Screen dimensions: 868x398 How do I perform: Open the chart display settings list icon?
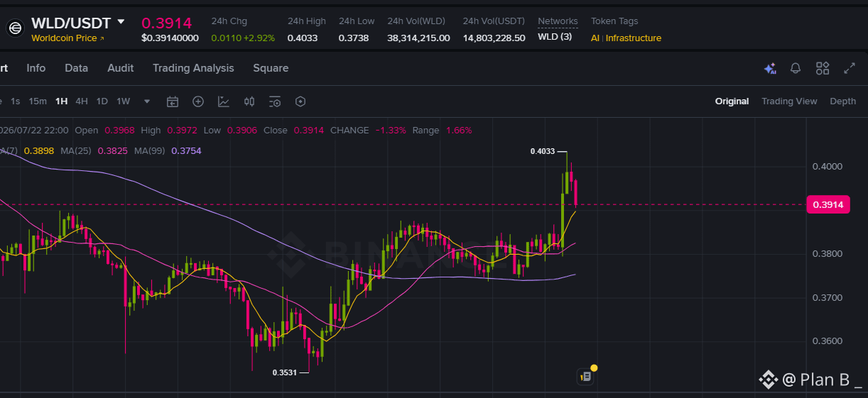(275, 101)
